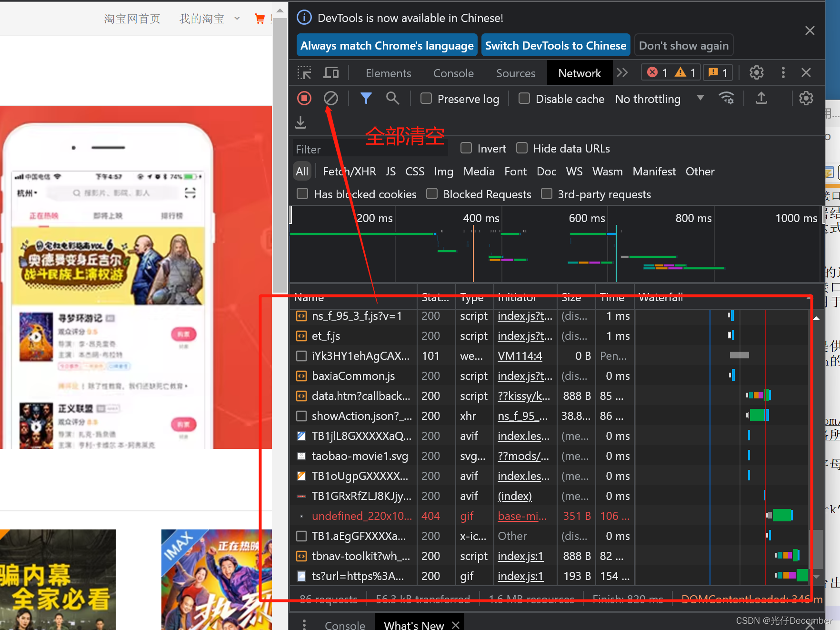This screenshot has width=840, height=630.
Task: Check 3rd-party requests
Action: pos(547,193)
